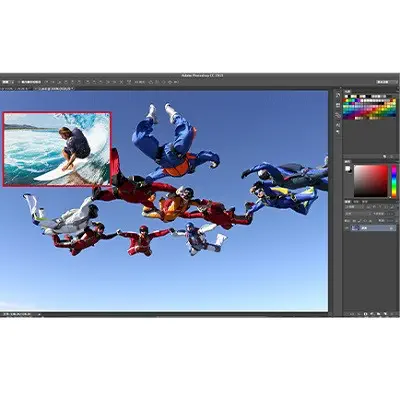Switch to the Paths tab
Image resolution: width=400 pixels, height=400 pixels.
(365, 202)
